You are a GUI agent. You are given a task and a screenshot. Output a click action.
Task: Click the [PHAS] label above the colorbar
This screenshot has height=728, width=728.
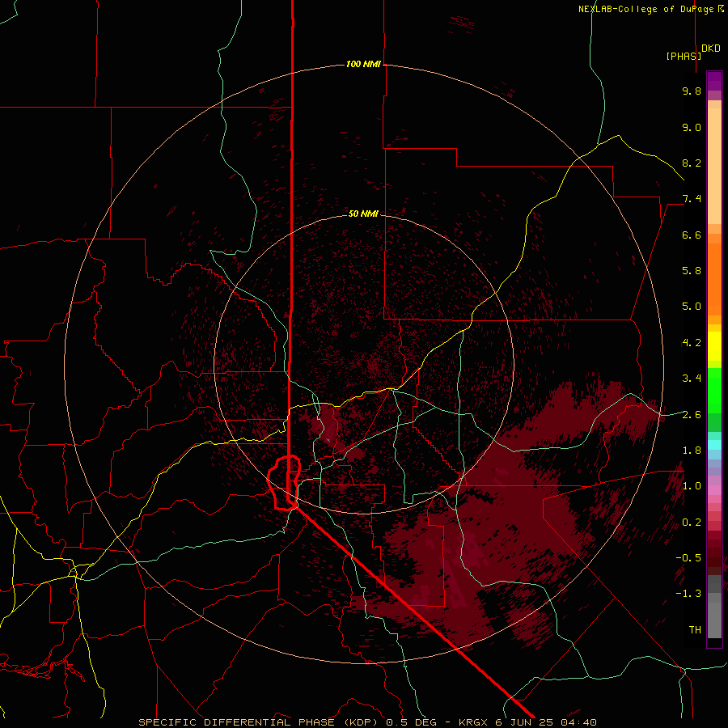pos(684,56)
